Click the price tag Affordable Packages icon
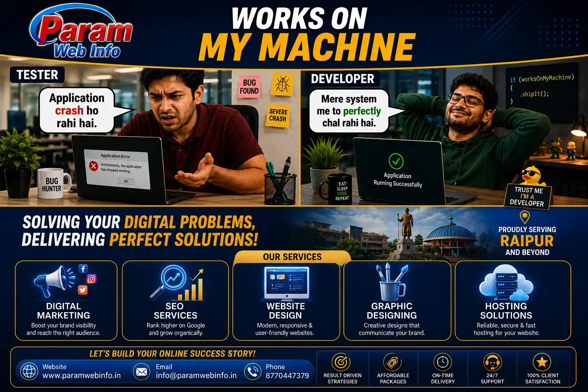 (392, 362)
